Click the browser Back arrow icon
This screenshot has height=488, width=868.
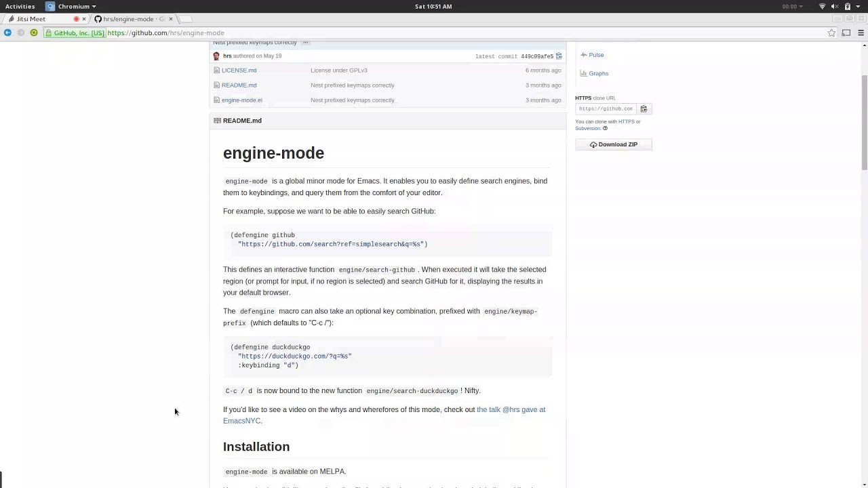click(7, 33)
